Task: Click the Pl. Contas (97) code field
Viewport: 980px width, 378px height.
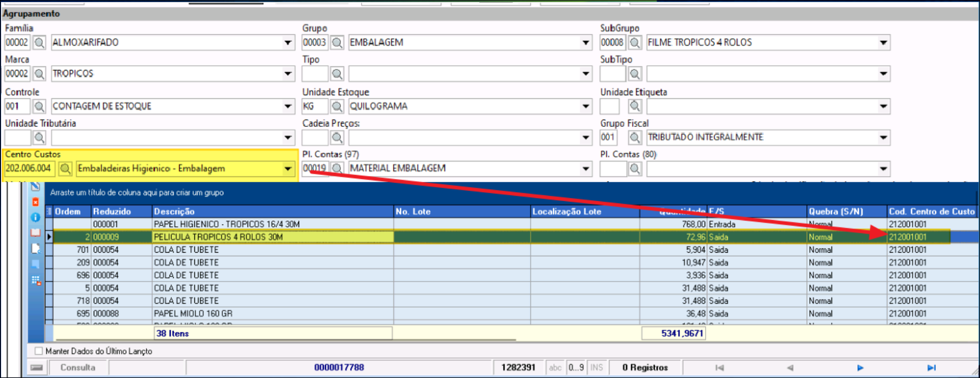Action: 315,168
